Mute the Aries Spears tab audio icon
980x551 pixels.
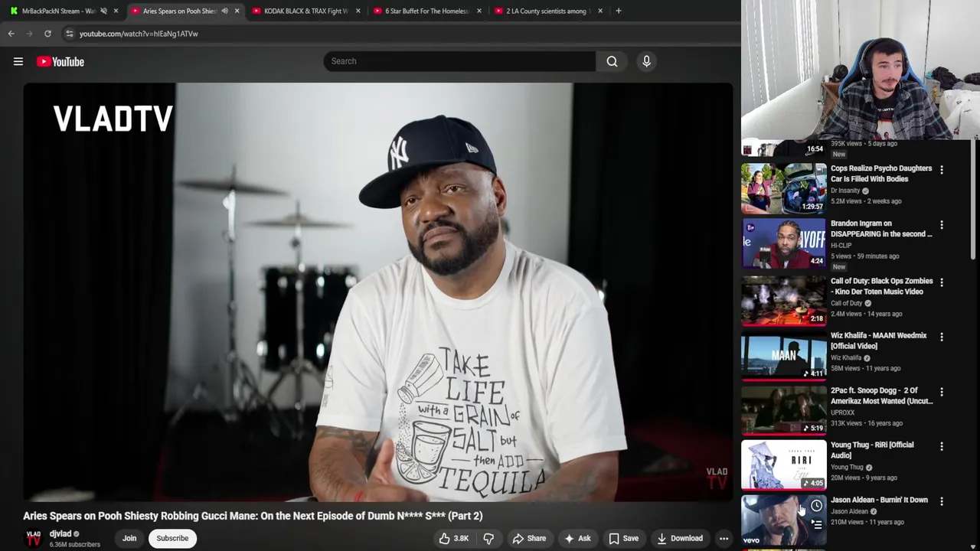(224, 11)
